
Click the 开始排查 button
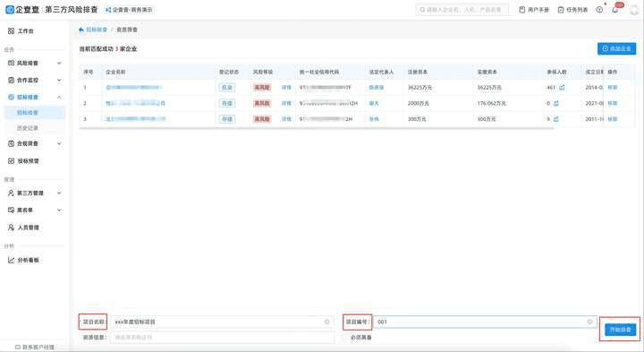(620, 330)
